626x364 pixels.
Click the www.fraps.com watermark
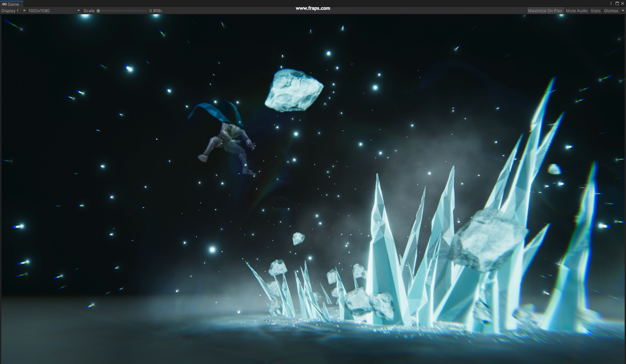(x=313, y=8)
